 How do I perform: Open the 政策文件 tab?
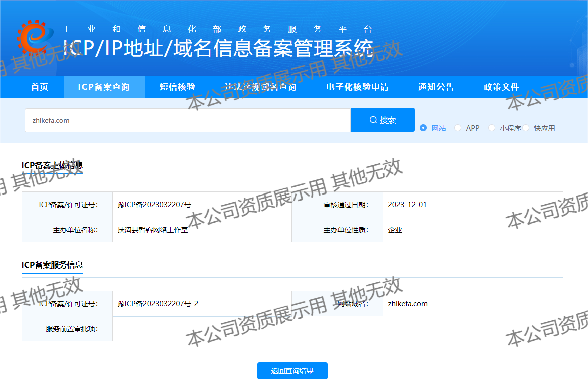[x=501, y=87]
